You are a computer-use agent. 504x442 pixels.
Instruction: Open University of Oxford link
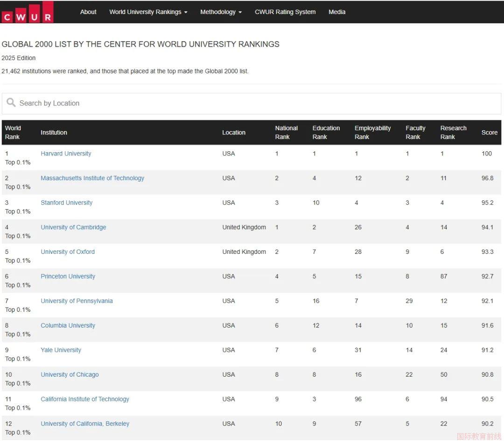[68, 252]
